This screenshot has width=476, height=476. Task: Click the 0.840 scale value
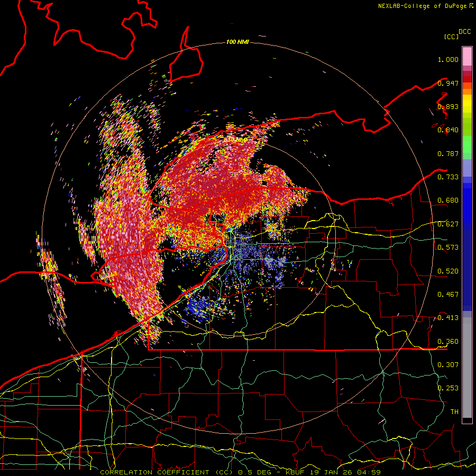pyautogui.click(x=448, y=130)
